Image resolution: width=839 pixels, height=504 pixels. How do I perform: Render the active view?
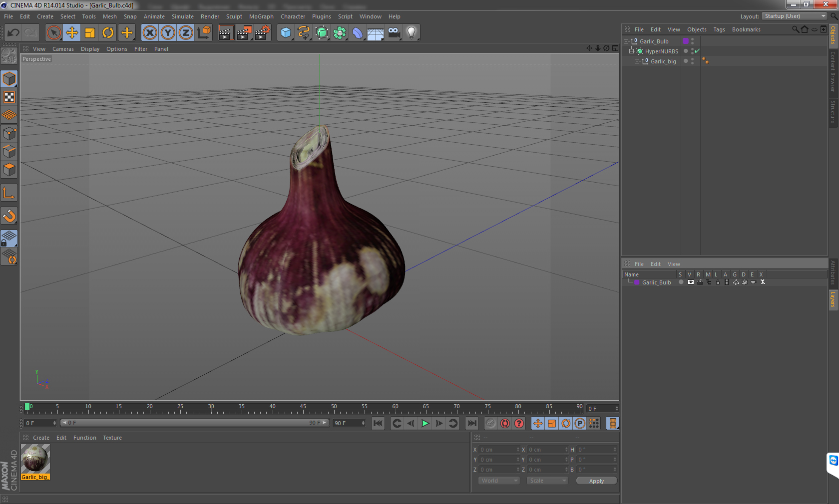click(x=226, y=33)
